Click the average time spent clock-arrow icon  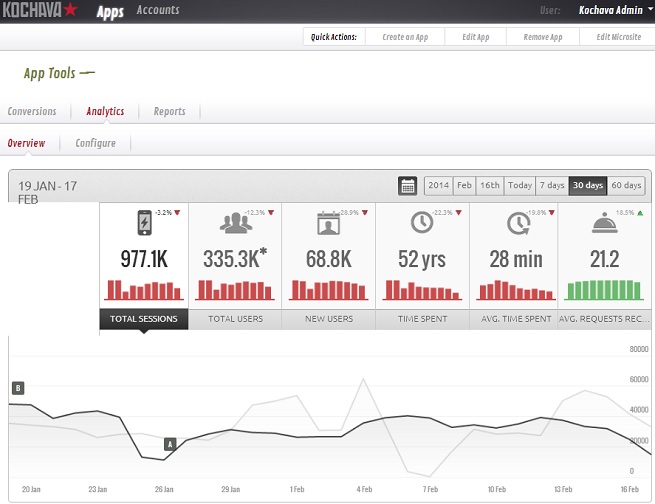click(x=518, y=223)
